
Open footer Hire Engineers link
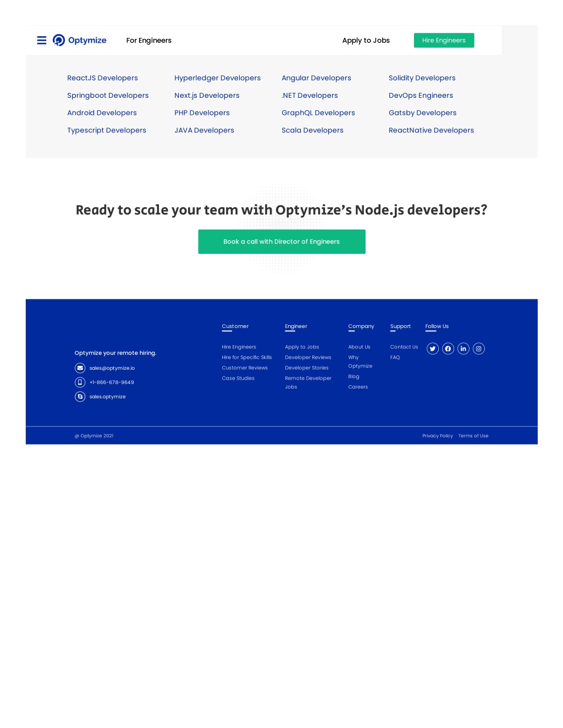click(239, 347)
